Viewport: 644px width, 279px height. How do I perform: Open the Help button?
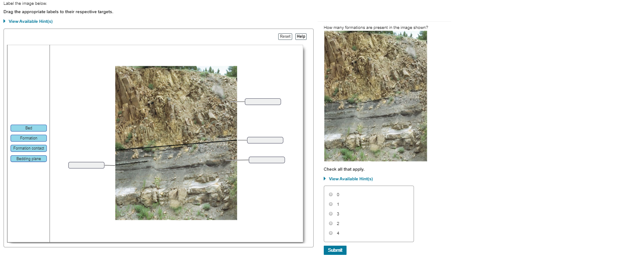click(x=301, y=36)
